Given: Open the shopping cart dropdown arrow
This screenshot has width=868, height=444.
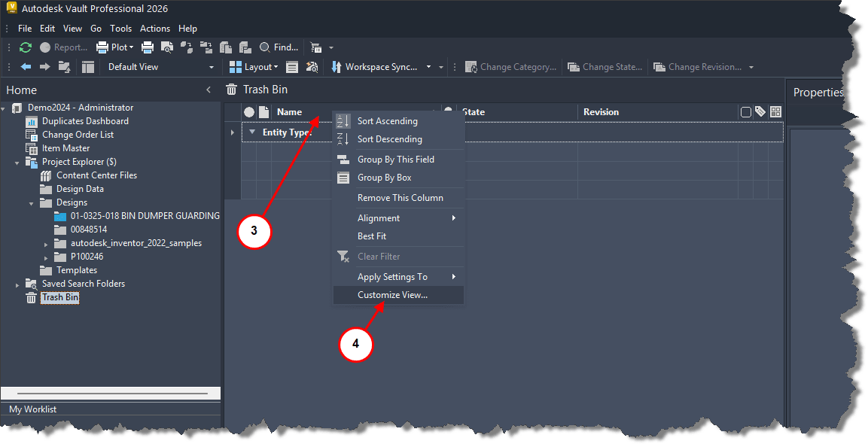Looking at the screenshot, I should pyautogui.click(x=331, y=47).
